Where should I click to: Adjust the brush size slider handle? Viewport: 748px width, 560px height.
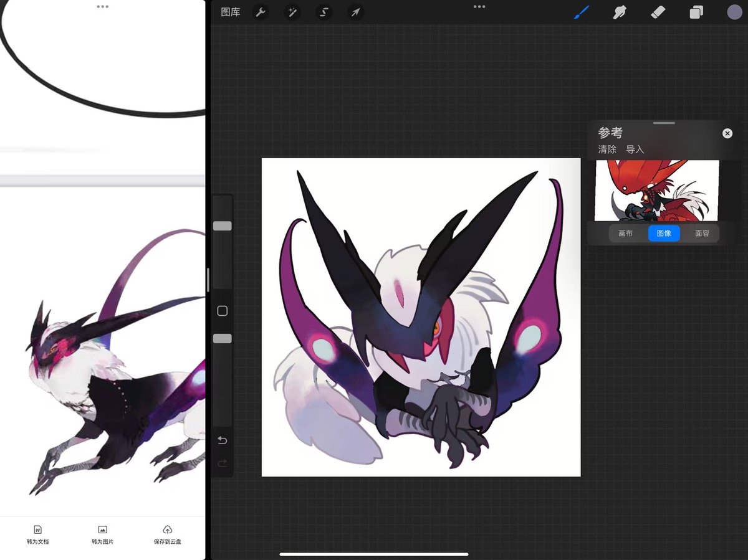pos(223,226)
